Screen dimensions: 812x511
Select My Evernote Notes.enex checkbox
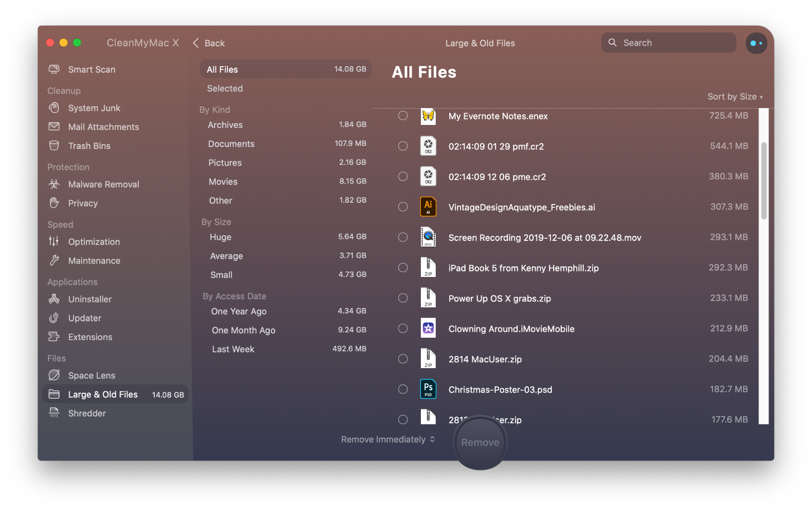click(403, 116)
